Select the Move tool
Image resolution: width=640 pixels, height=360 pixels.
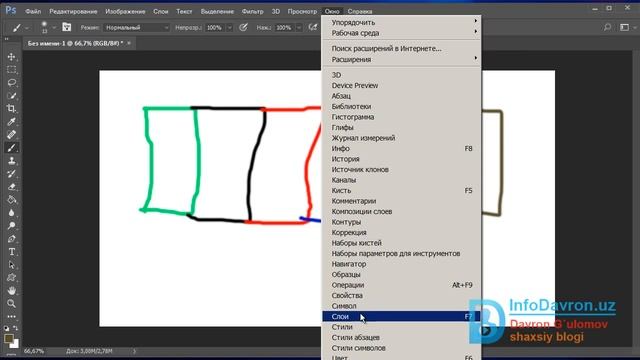point(11,57)
